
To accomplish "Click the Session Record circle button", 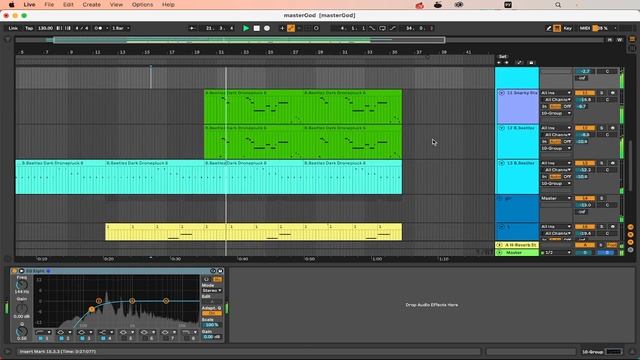I will pos(316,28).
